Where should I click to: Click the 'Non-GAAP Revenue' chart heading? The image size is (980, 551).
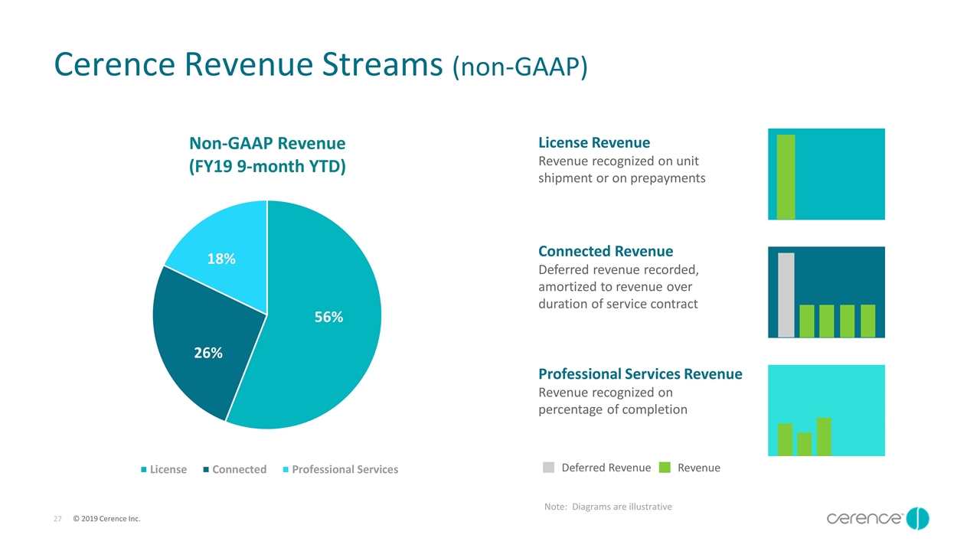click(267, 143)
